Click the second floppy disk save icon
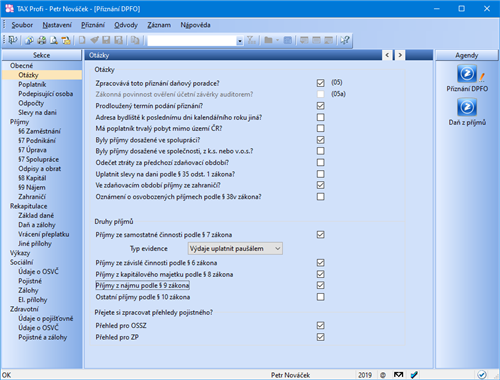Image resolution: width=500 pixels, height=380 pixels. (x=118, y=40)
